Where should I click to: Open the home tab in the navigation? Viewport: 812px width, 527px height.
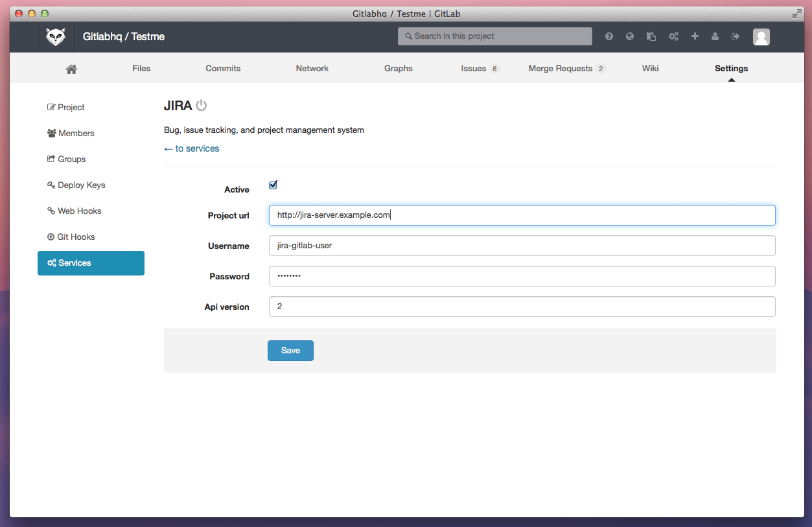[x=71, y=67]
